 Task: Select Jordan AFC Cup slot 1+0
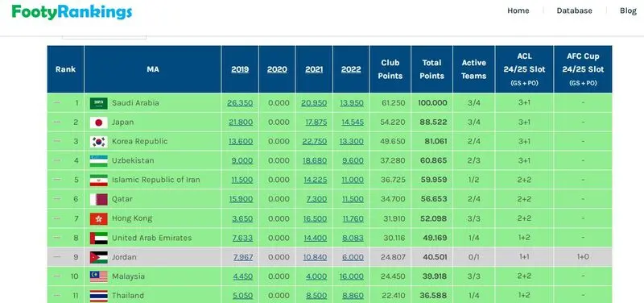583,257
